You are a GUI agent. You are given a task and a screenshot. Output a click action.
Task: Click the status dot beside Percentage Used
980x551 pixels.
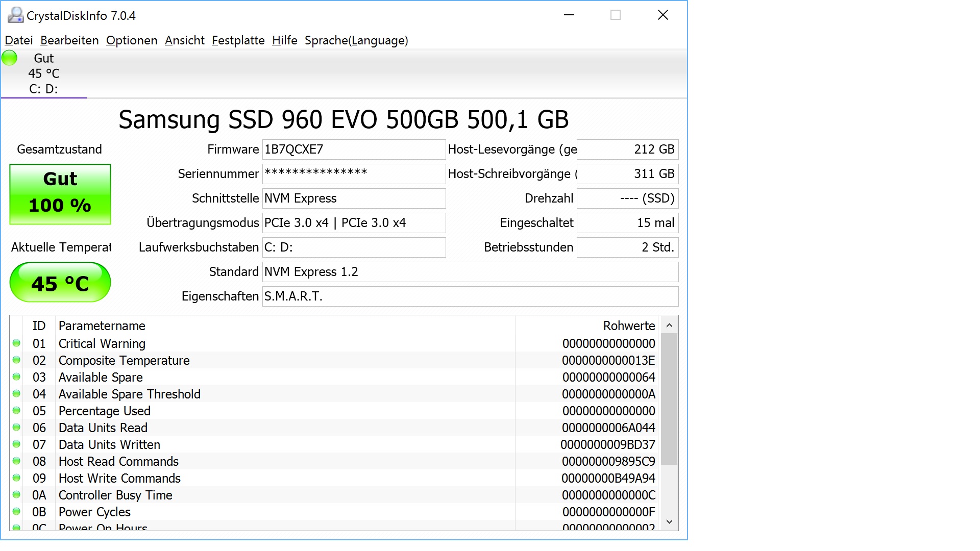pos(16,411)
